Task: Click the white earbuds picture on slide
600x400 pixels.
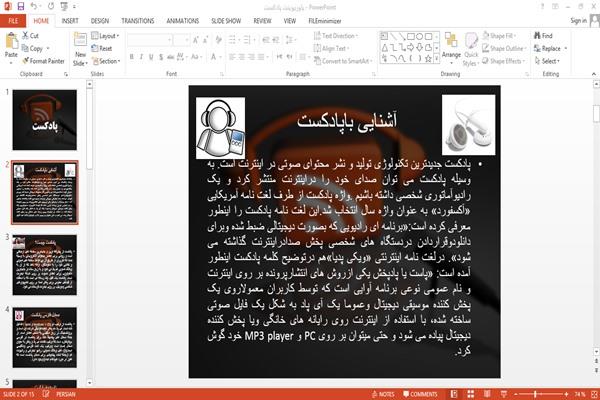Action: (x=469, y=125)
